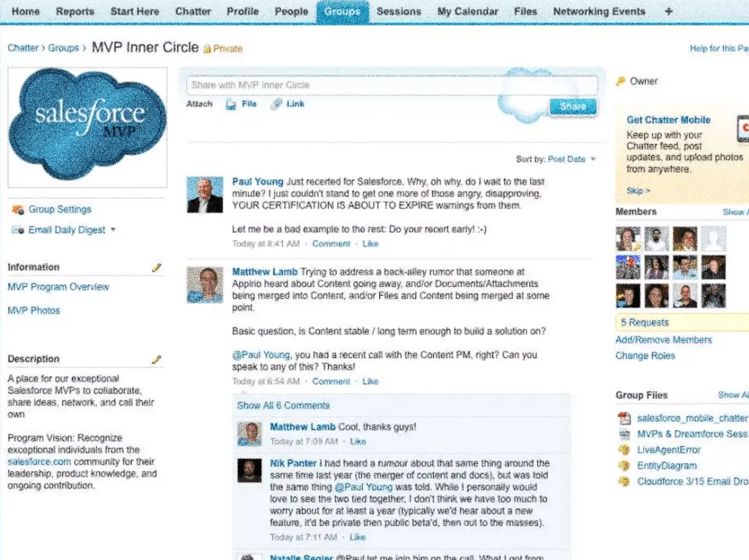Like Paul Young's post

point(370,244)
